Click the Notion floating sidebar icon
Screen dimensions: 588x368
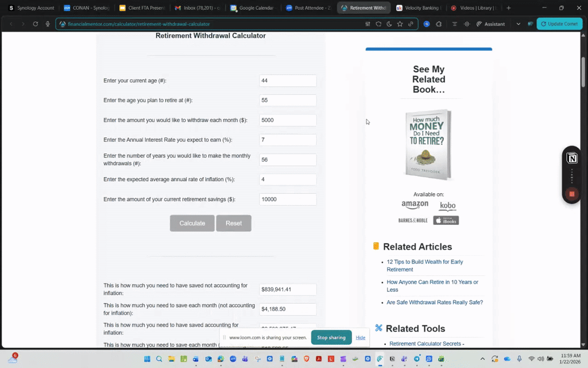(572, 158)
